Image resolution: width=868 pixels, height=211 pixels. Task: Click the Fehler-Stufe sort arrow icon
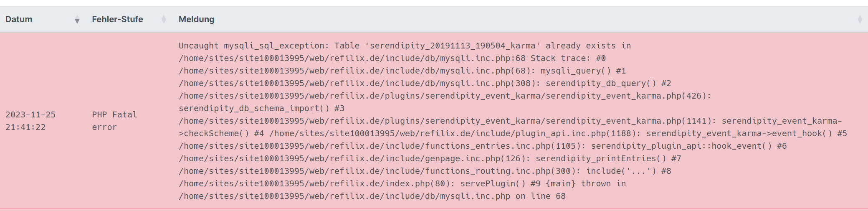[164, 19]
